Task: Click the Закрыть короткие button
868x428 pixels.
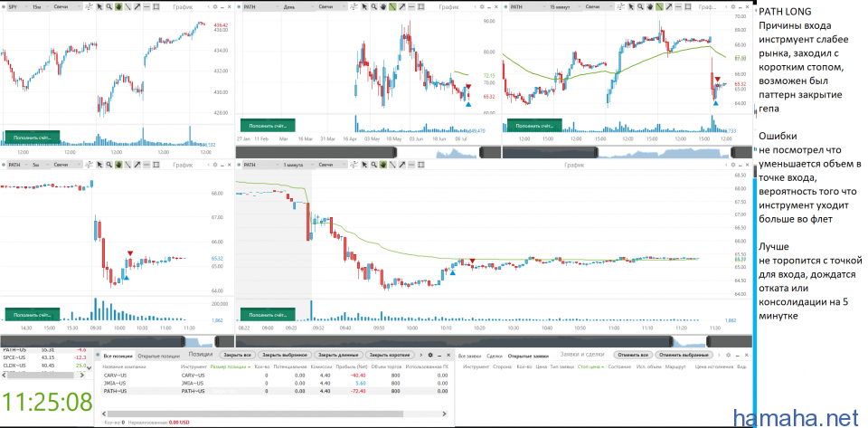Action: pos(390,355)
